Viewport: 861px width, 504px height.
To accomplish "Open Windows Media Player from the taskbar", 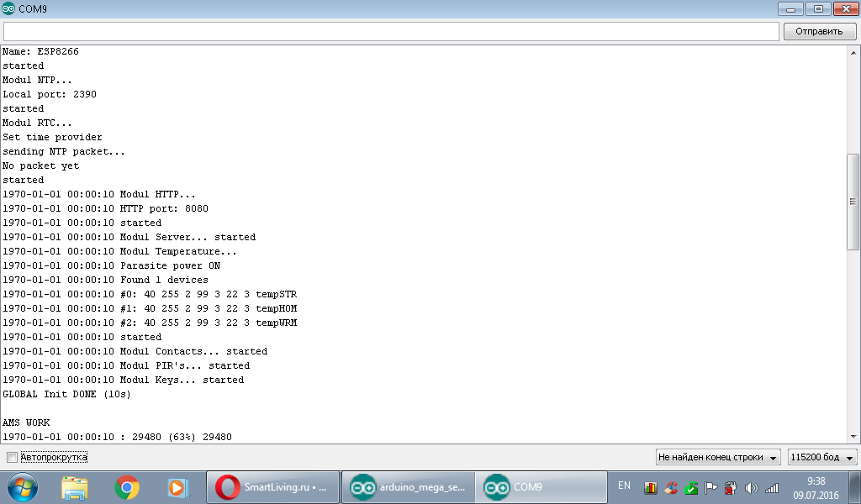I will [177, 487].
